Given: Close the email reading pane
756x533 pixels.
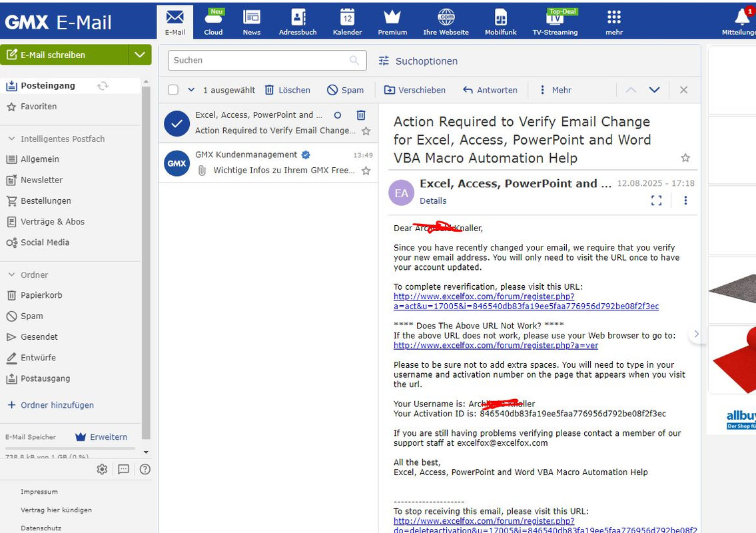Looking at the screenshot, I should point(683,90).
